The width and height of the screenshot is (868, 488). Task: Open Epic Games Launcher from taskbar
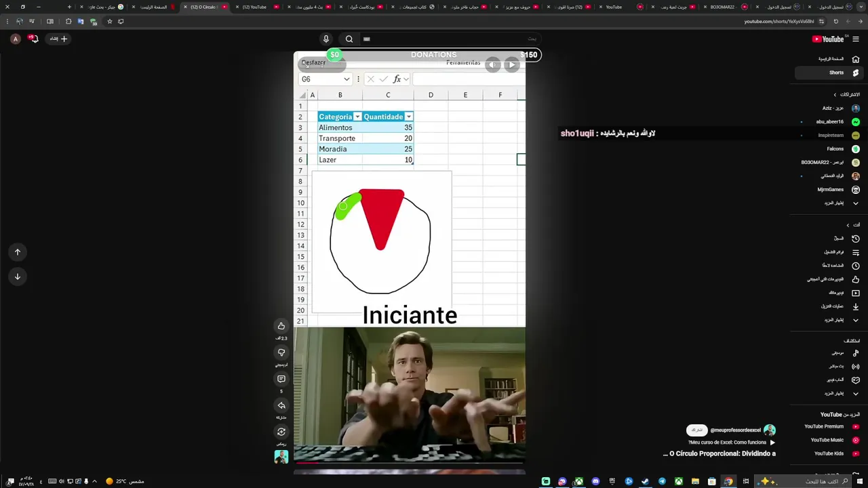[x=612, y=481]
